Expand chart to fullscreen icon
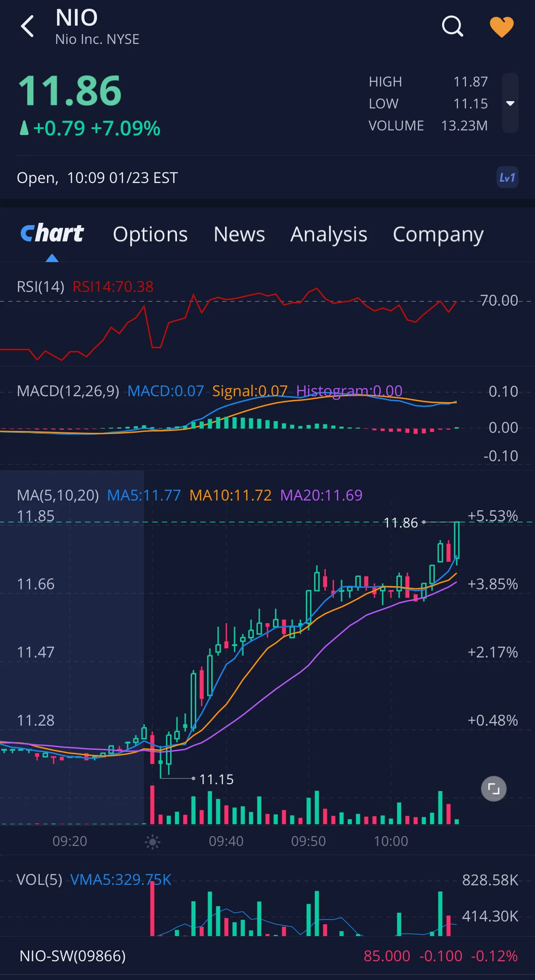Screen dimensions: 535x980 pos(494,789)
